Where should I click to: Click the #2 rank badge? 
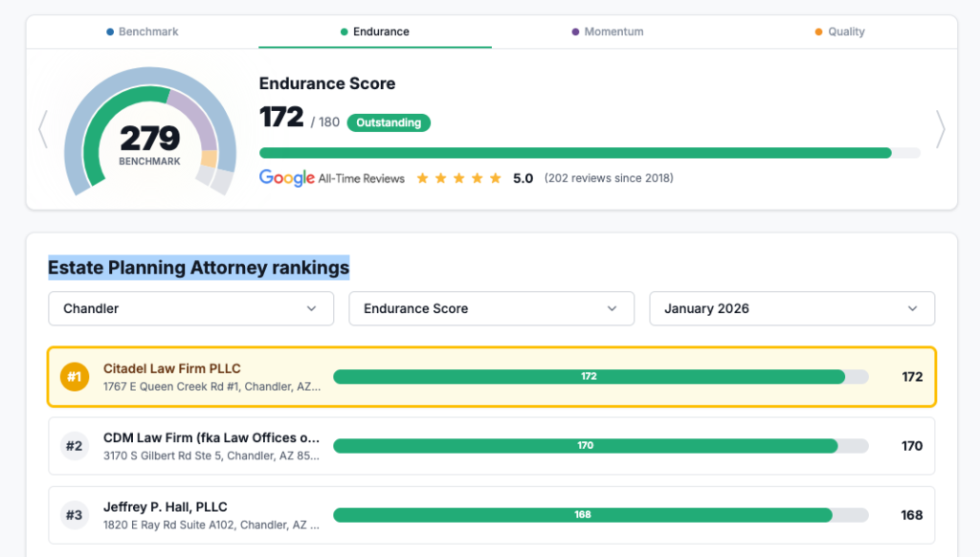[x=75, y=446]
